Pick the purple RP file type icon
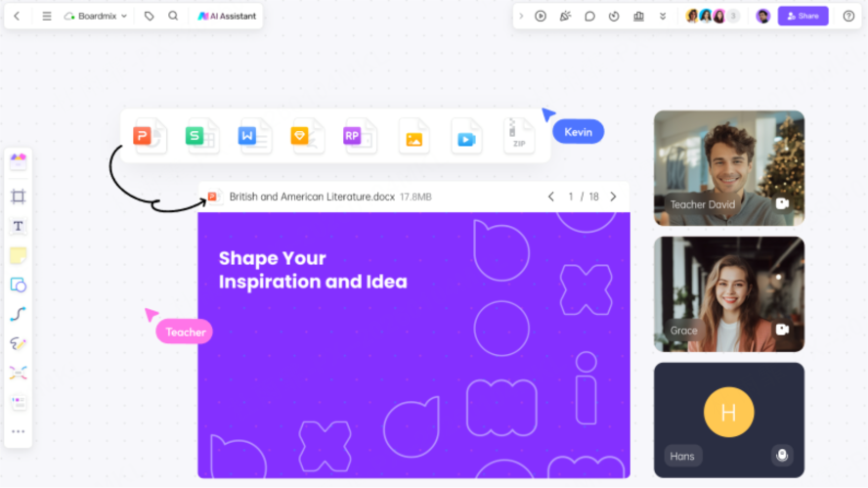This screenshot has width=868, height=488. pyautogui.click(x=360, y=136)
